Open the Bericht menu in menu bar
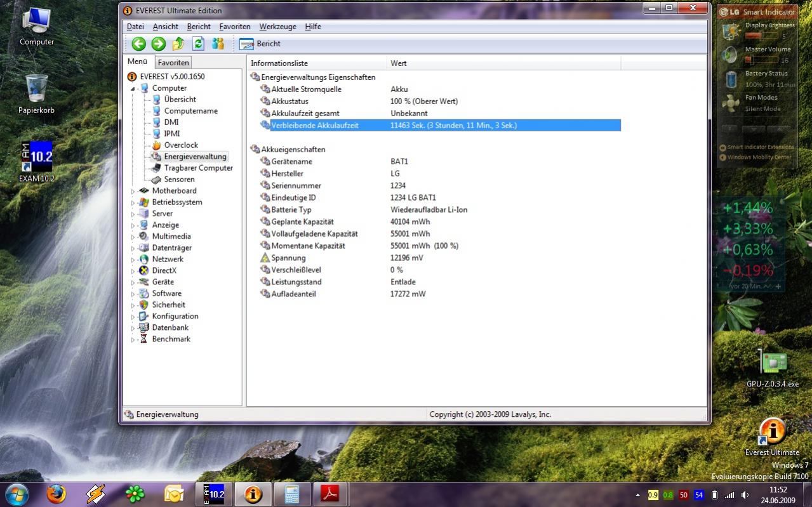 click(199, 27)
